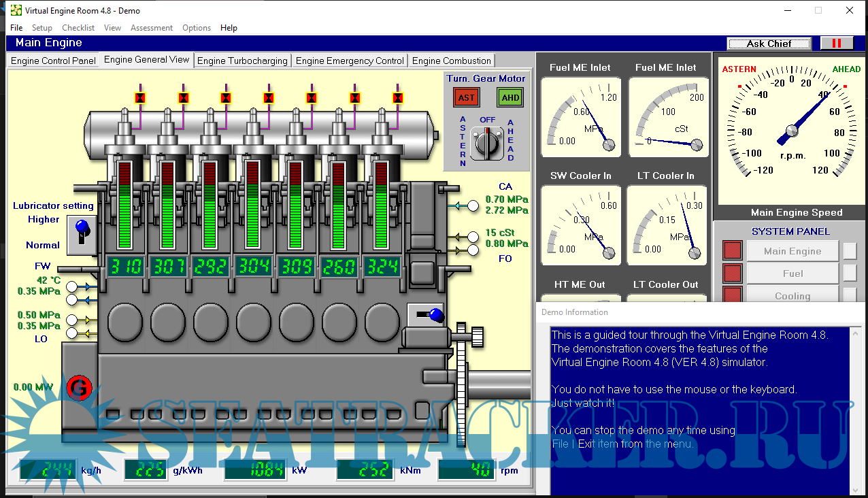
Task: Switch to Engine Combustion tab
Action: point(451,61)
